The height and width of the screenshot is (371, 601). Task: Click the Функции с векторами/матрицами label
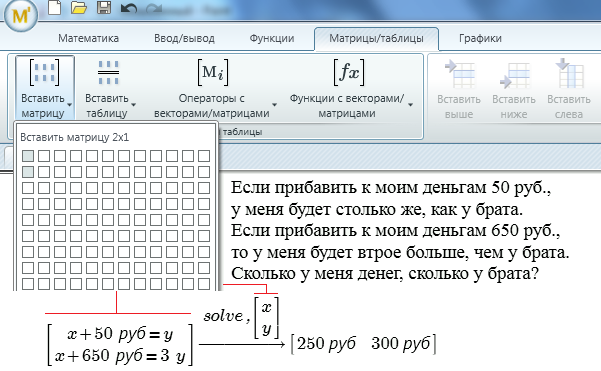coord(347,106)
